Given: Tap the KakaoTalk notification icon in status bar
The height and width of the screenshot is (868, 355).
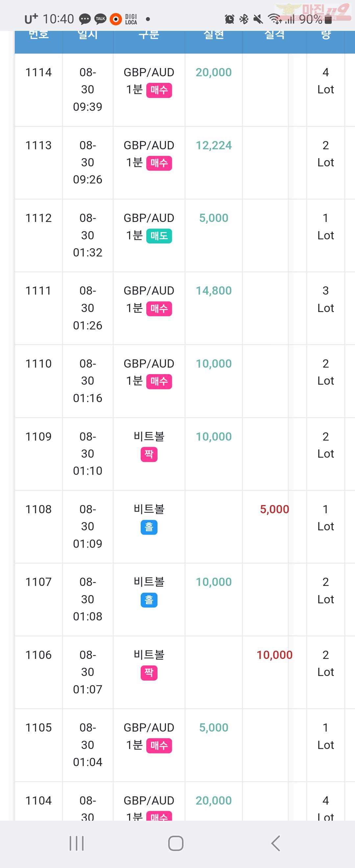Looking at the screenshot, I should pyautogui.click(x=100, y=19).
